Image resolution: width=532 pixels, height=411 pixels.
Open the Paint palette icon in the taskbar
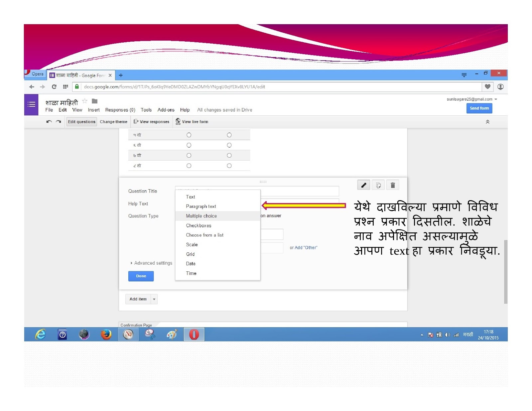(x=172, y=334)
